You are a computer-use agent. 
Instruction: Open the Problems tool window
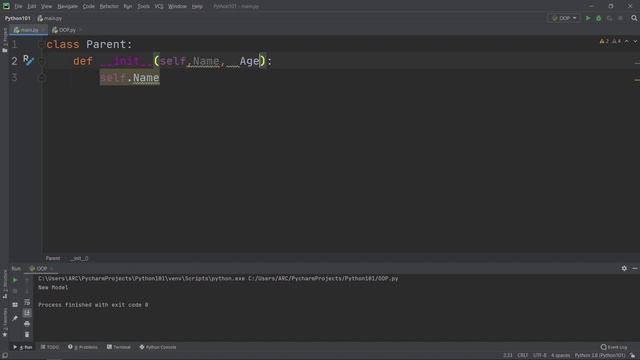(83, 347)
